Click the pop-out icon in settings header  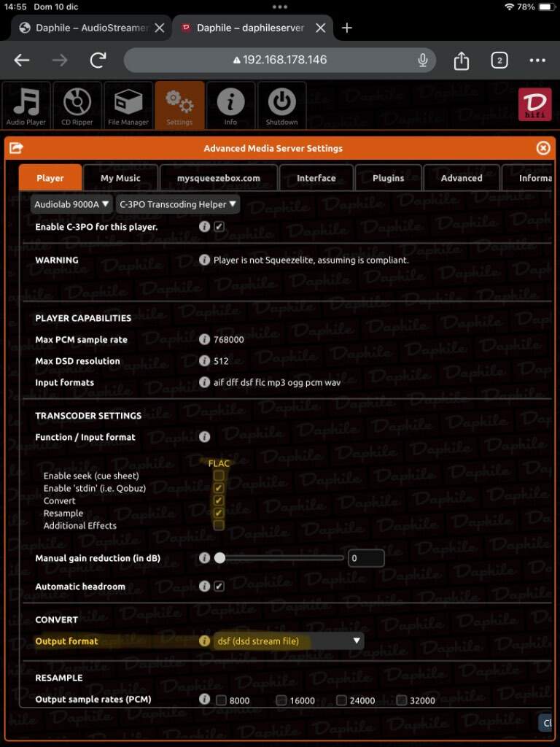coord(16,148)
